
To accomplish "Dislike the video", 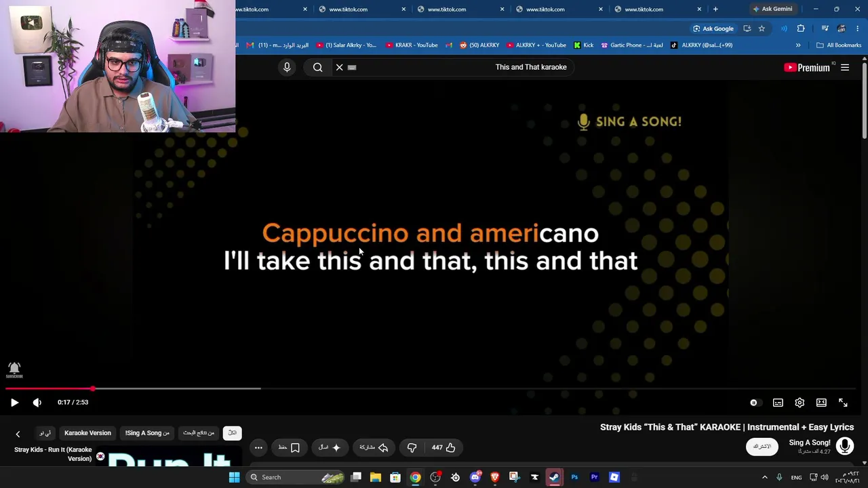I will [412, 447].
